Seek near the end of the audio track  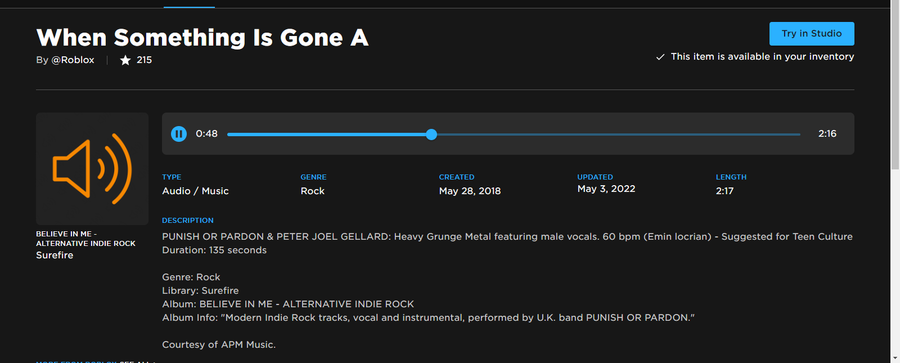pos(786,134)
